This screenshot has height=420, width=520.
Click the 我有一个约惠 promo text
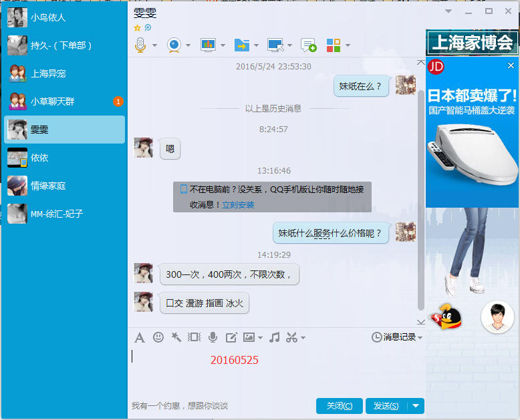(179, 406)
